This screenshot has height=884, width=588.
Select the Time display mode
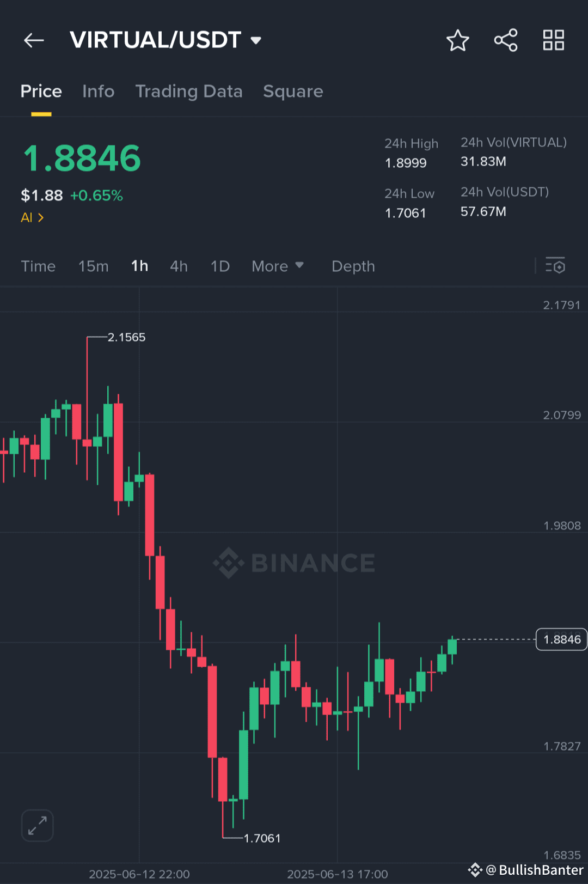[38, 266]
